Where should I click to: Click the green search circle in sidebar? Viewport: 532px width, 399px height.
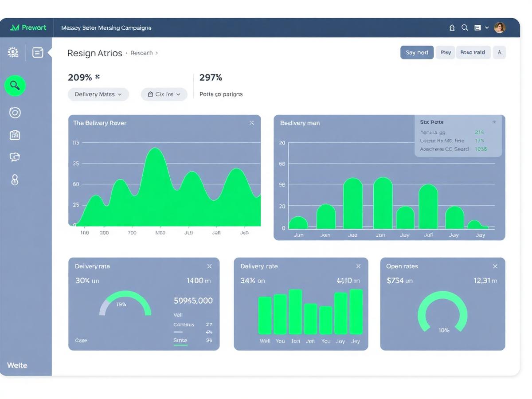[15, 86]
